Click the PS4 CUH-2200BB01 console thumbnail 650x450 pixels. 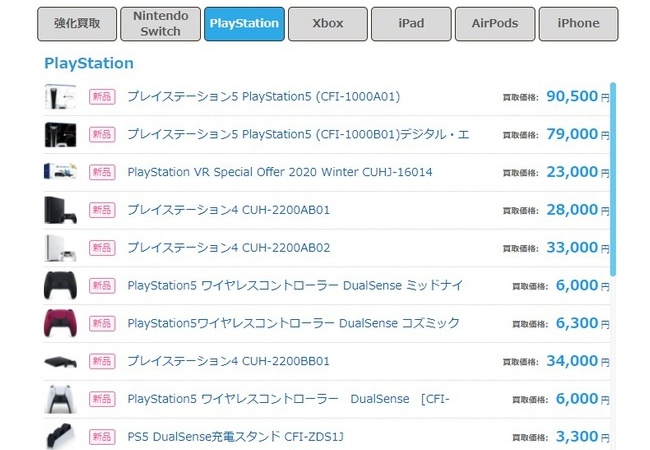click(61, 362)
